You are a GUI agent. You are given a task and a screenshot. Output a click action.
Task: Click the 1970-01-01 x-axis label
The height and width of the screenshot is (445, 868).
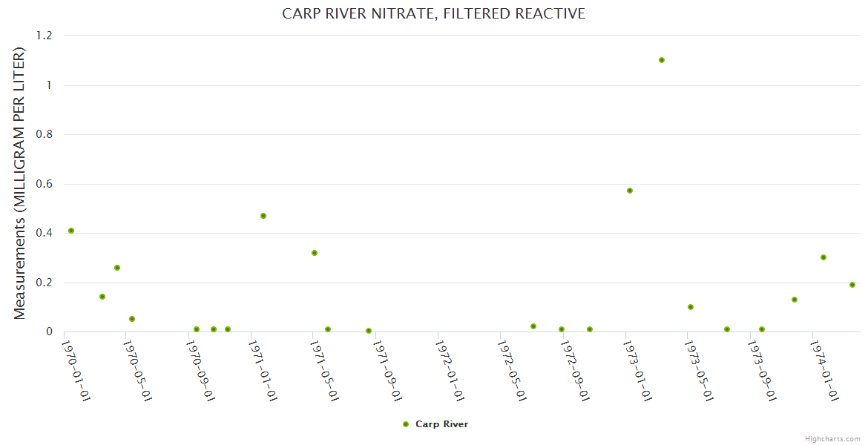point(75,371)
